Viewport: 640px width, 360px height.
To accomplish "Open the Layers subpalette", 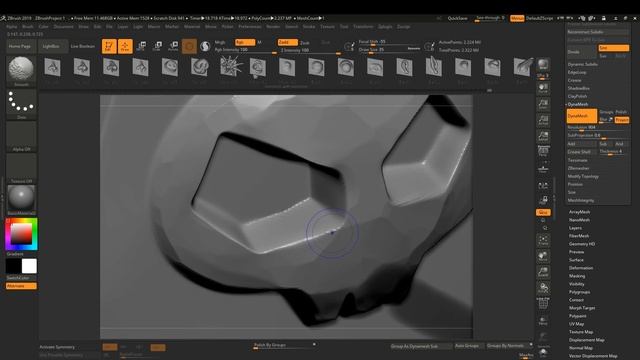I will click(x=576, y=228).
